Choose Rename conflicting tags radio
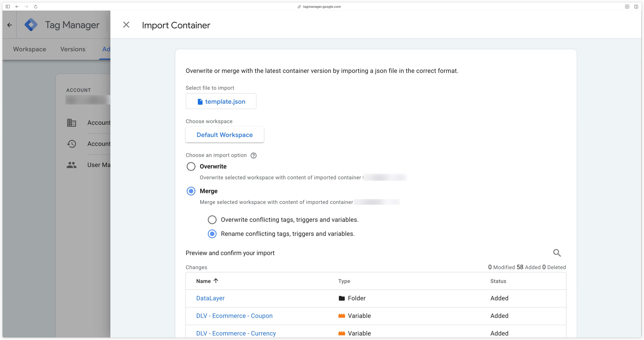The height and width of the screenshot is (340, 644). [x=212, y=234]
